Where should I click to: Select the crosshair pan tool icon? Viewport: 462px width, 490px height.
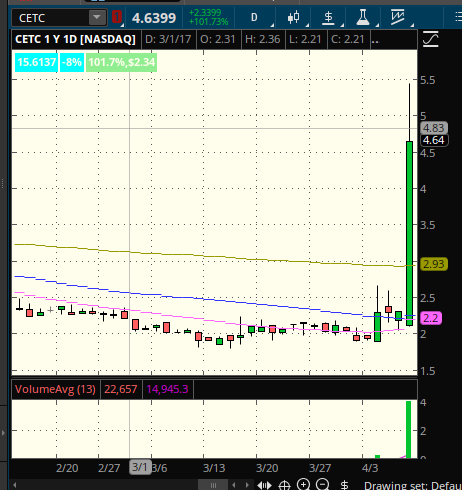tap(284, 485)
